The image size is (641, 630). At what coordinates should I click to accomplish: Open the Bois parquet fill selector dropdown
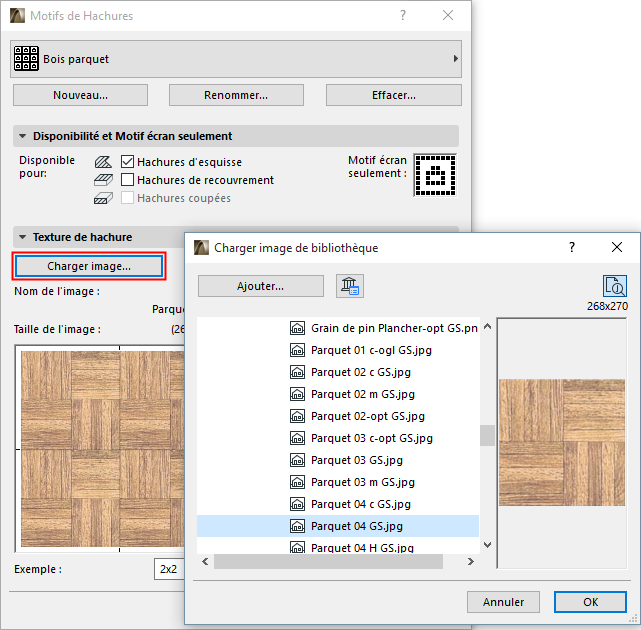pos(236,59)
